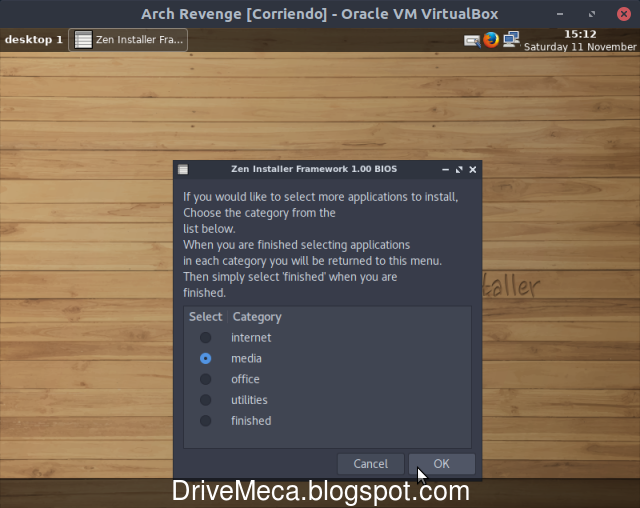Select the internet category radio button
This screenshot has height=508, width=640.
[205, 337]
